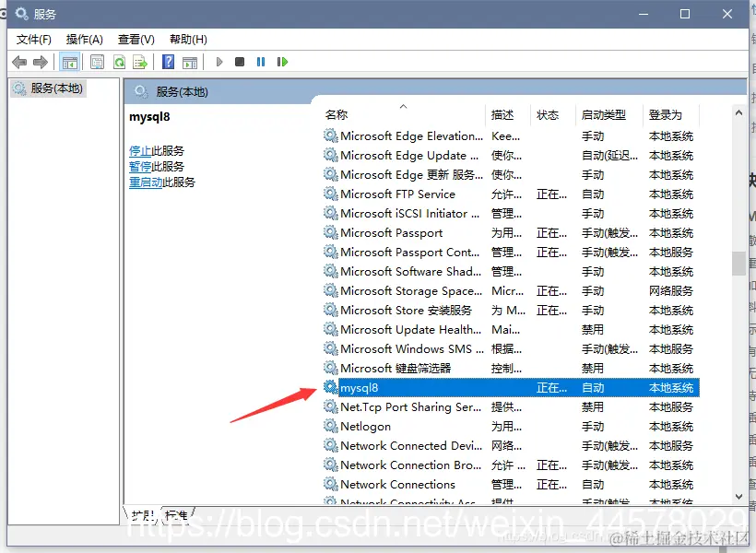Restart the service using the restart icon
The width and height of the screenshot is (756, 553).
coord(282,62)
